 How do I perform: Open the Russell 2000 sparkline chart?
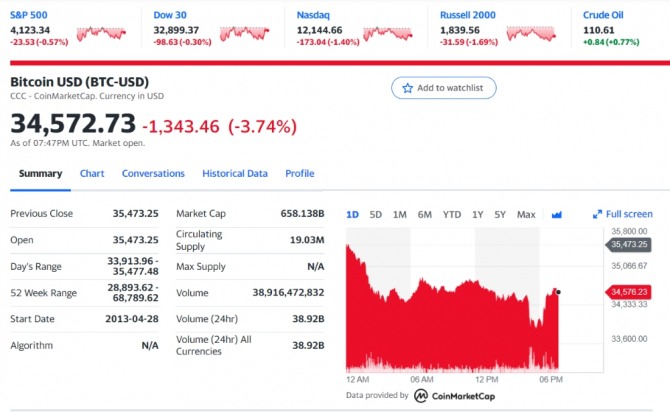(x=532, y=33)
